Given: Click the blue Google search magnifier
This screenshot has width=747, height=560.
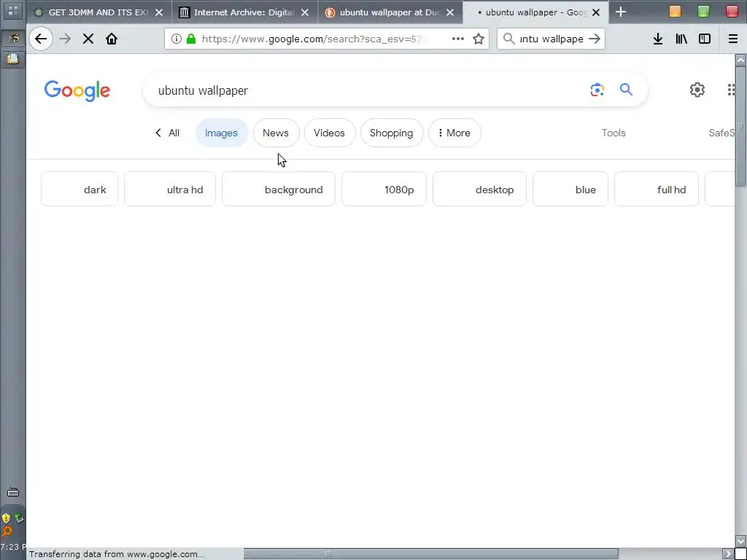Looking at the screenshot, I should (626, 89).
